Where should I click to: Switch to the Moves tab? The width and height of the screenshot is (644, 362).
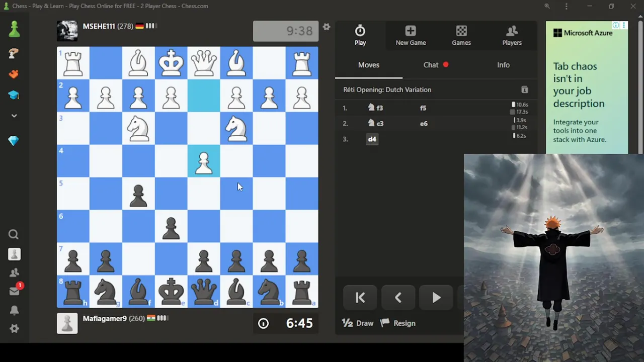(369, 65)
